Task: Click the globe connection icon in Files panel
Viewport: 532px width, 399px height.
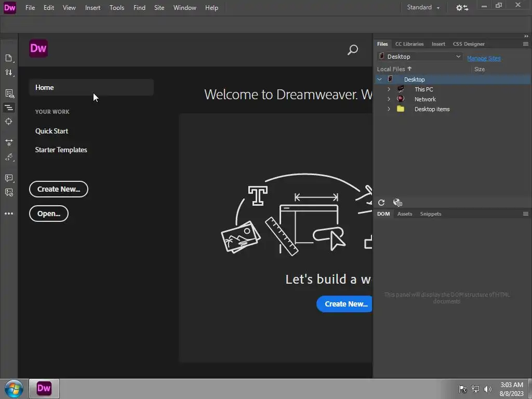Action: (x=397, y=203)
